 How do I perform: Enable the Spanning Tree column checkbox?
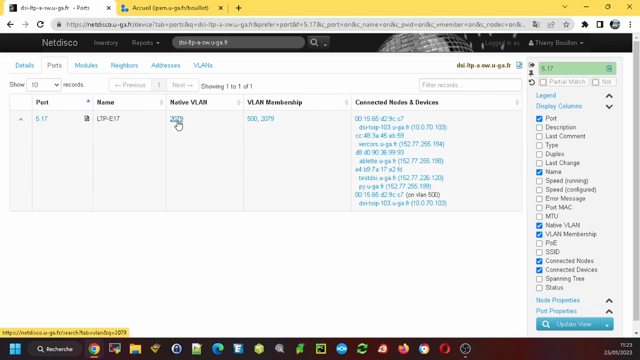click(539, 279)
